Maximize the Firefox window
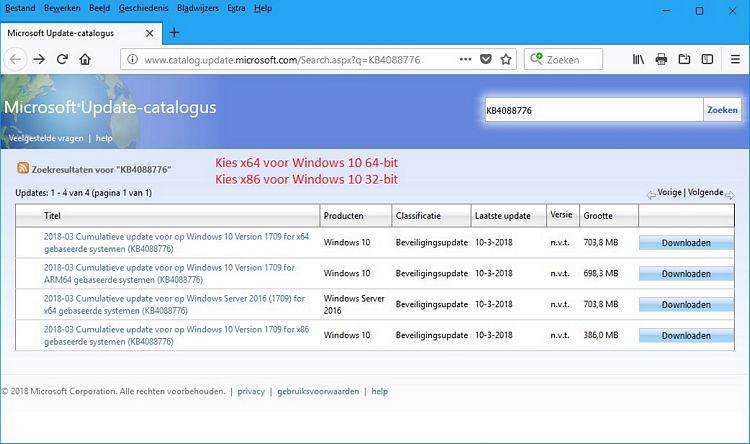750x444 pixels. click(699, 11)
